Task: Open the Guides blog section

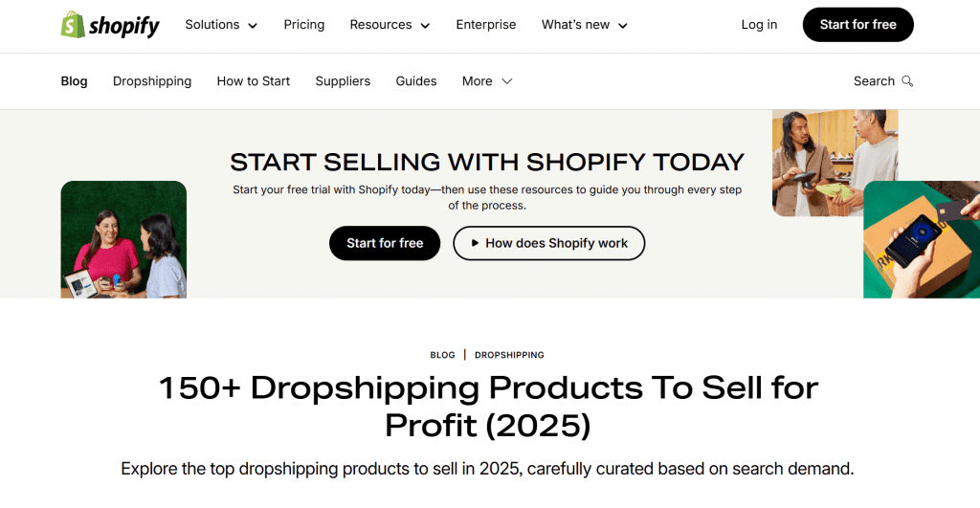Action: click(x=416, y=81)
